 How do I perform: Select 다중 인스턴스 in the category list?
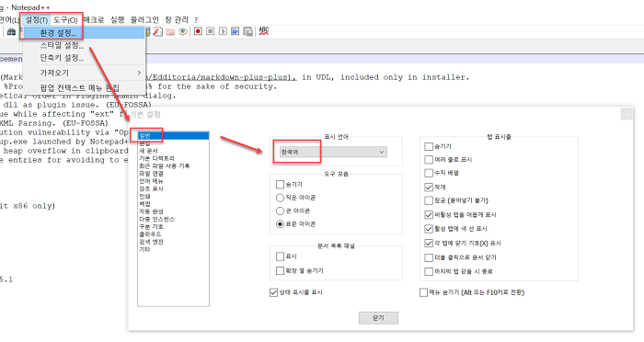point(156,219)
